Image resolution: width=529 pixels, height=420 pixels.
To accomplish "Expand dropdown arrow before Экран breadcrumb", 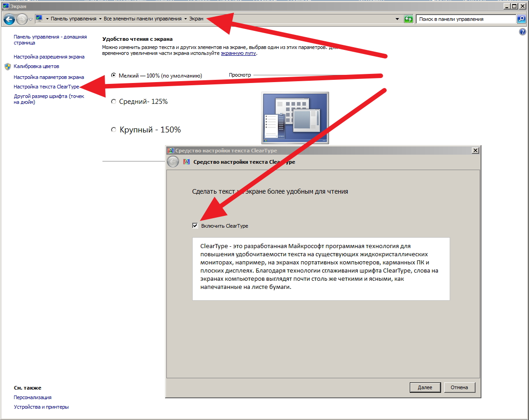I will pos(185,19).
